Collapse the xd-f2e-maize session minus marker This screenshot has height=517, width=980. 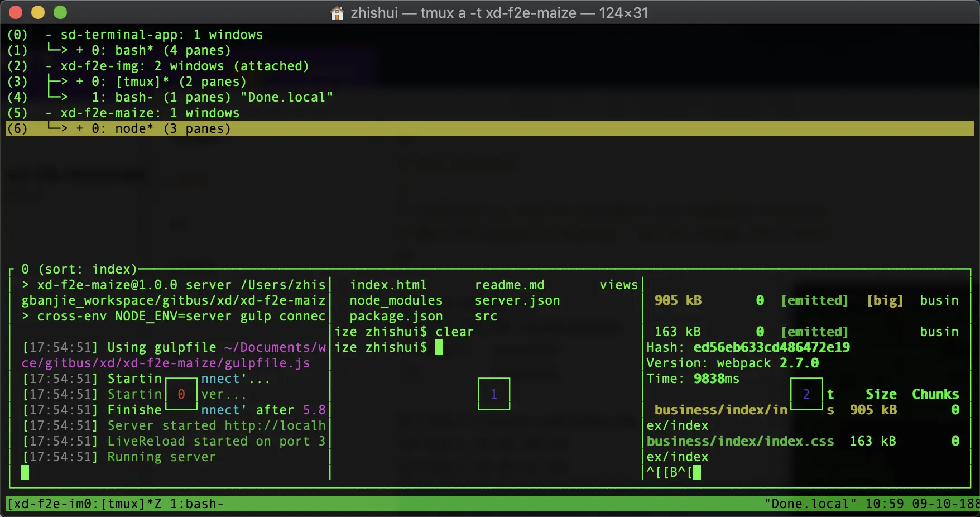[49, 113]
